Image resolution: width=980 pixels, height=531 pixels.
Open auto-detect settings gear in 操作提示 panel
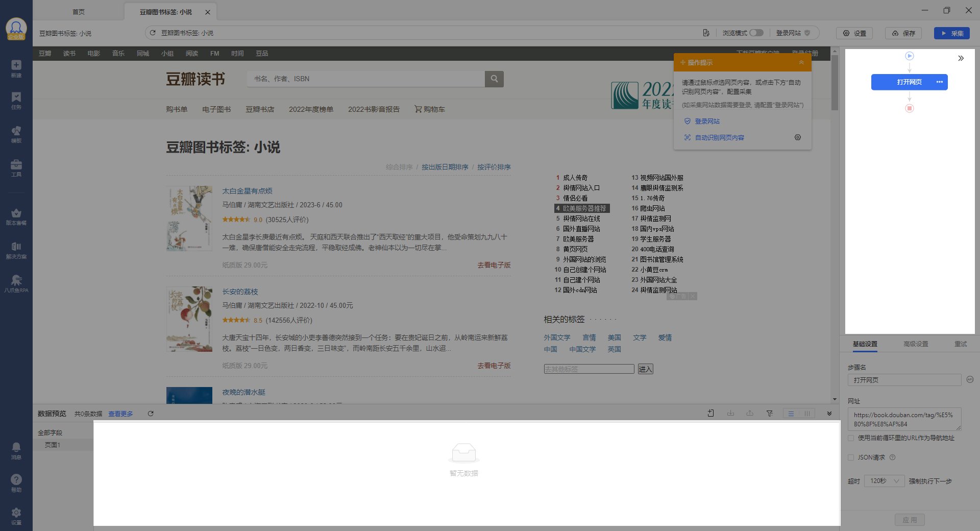[x=798, y=137]
